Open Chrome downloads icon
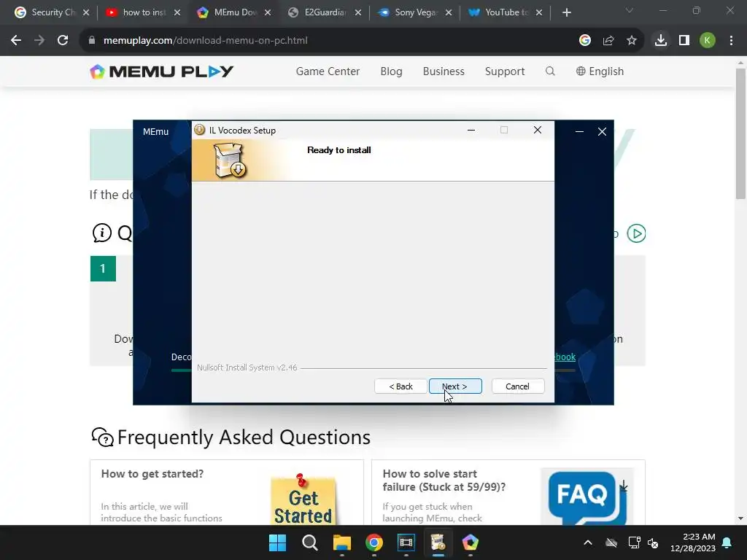Image resolution: width=747 pixels, height=560 pixels. (x=661, y=41)
